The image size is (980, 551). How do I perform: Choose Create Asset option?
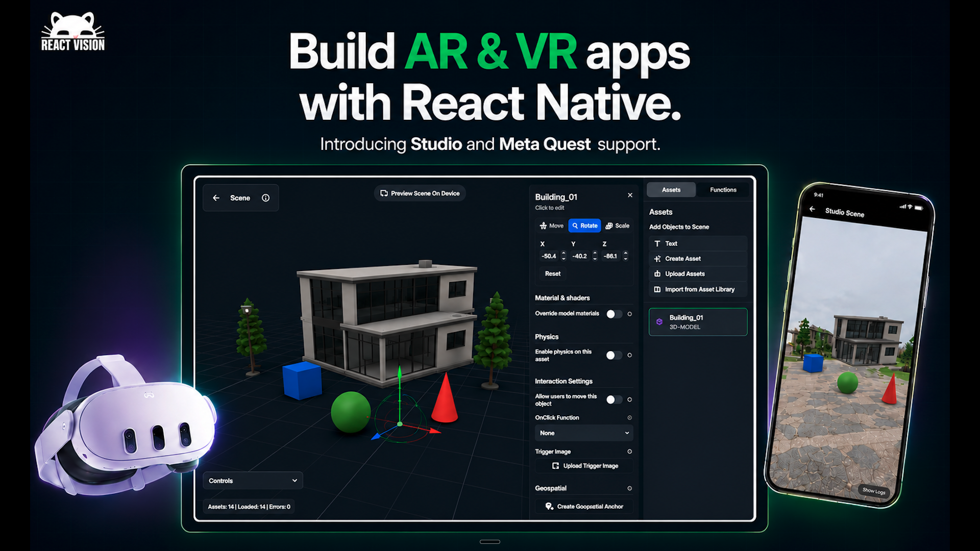pos(698,259)
